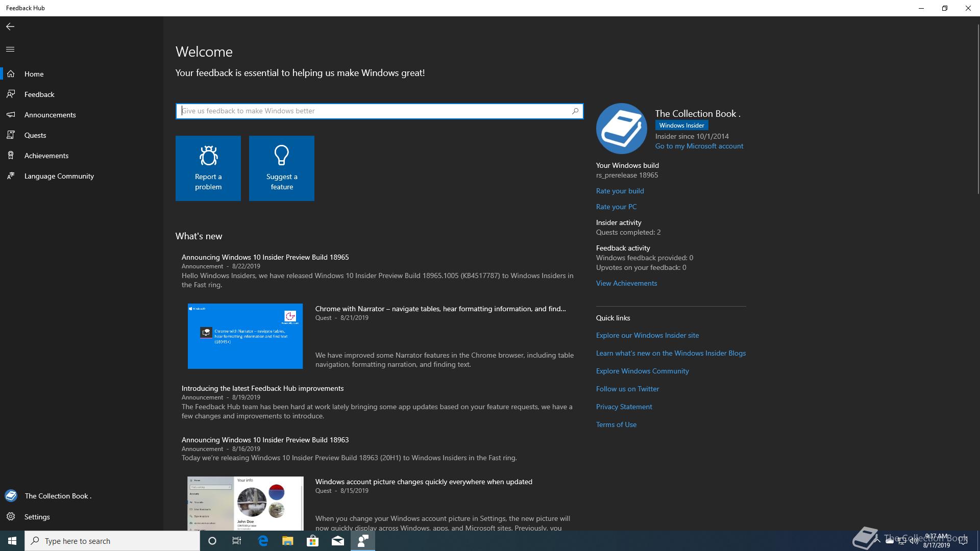The height and width of the screenshot is (551, 980).
Task: Open the Terms of Use link
Action: coord(616,424)
